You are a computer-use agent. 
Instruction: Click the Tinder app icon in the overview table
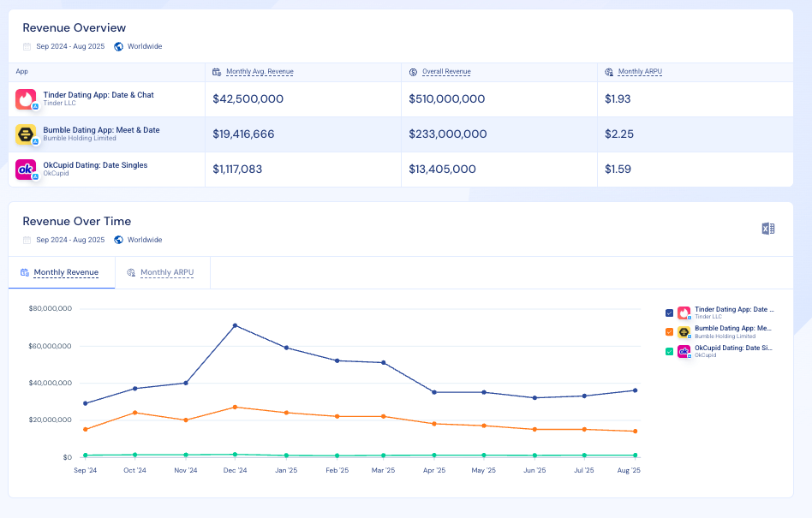click(25, 98)
